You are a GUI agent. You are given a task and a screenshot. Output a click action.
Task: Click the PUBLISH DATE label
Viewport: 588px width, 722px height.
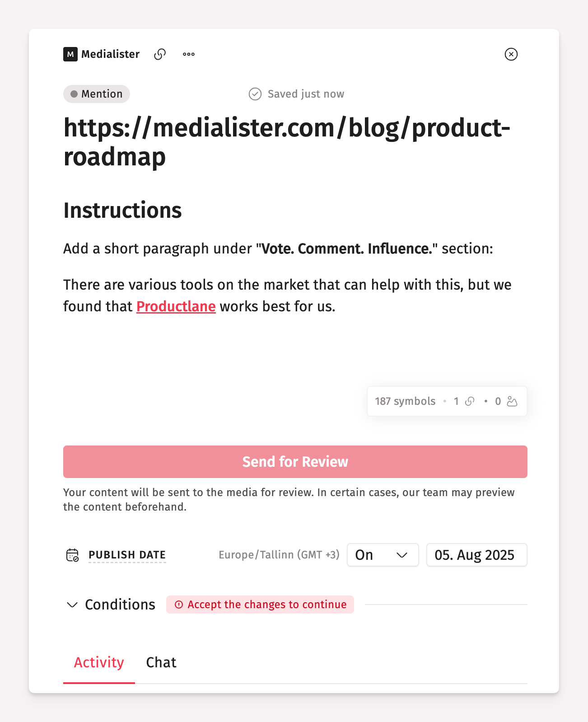coord(127,555)
